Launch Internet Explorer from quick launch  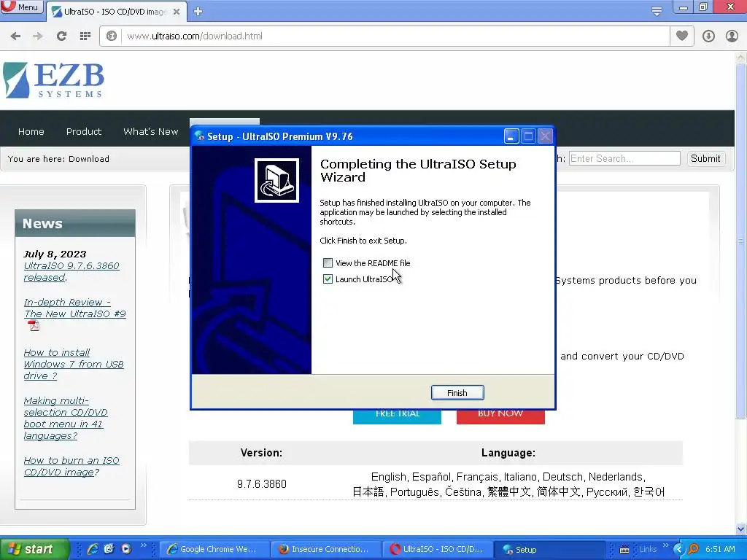click(x=93, y=549)
